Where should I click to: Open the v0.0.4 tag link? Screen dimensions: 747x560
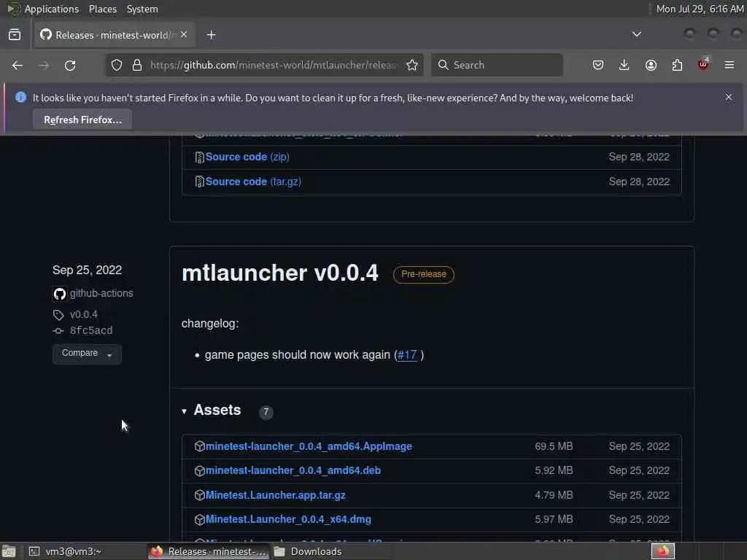pyautogui.click(x=83, y=315)
